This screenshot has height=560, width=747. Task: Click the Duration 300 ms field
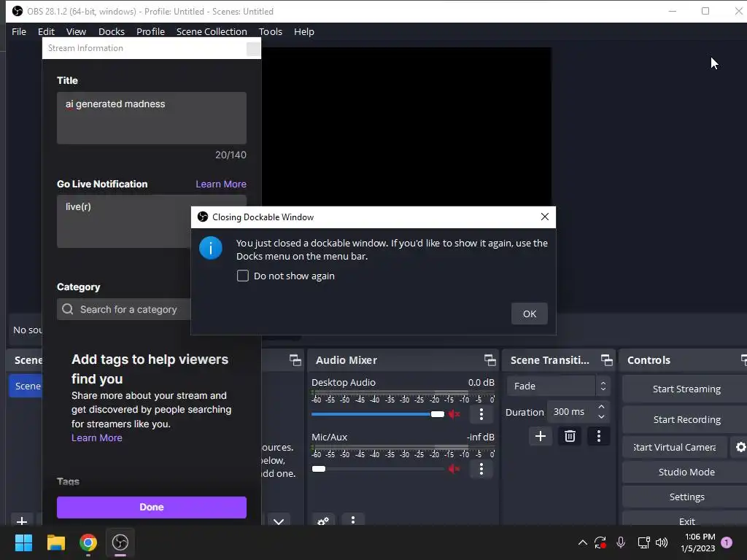(x=570, y=412)
